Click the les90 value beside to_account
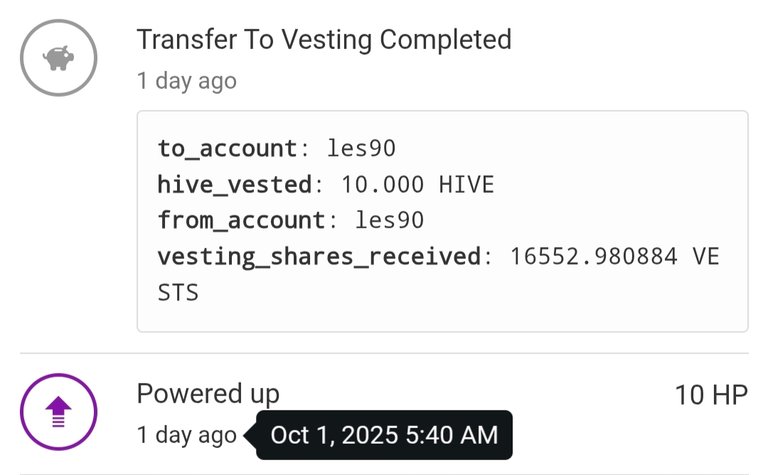Screen dimensions: 768x475 (362, 149)
